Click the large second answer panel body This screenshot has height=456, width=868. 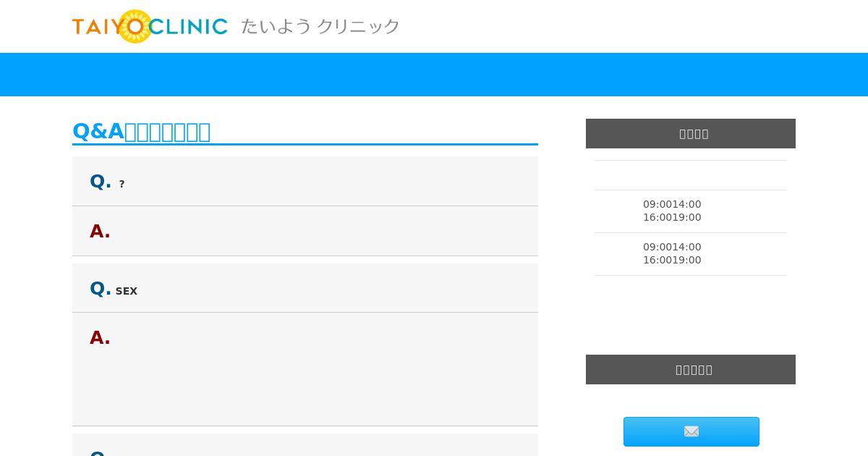point(305,369)
